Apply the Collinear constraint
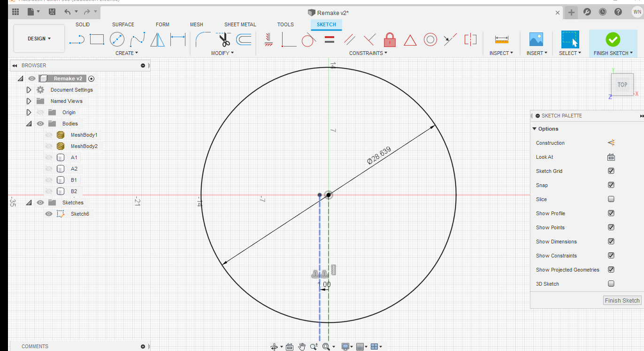 [450, 39]
